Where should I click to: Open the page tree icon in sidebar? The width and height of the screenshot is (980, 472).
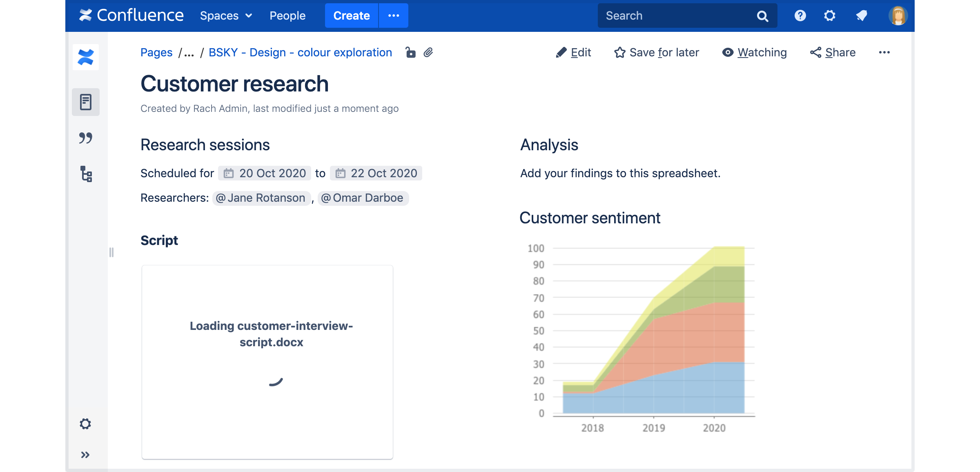(x=86, y=174)
